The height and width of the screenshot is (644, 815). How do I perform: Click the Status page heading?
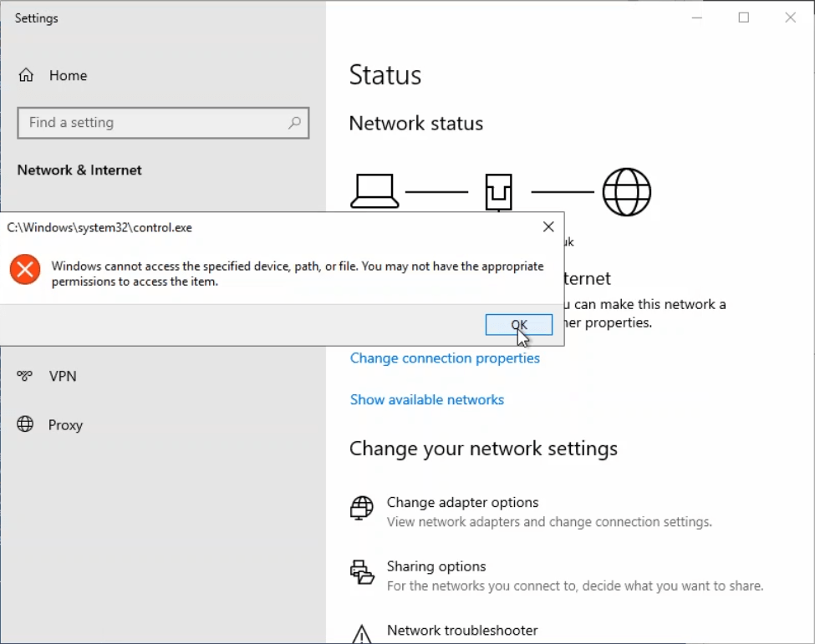click(385, 75)
